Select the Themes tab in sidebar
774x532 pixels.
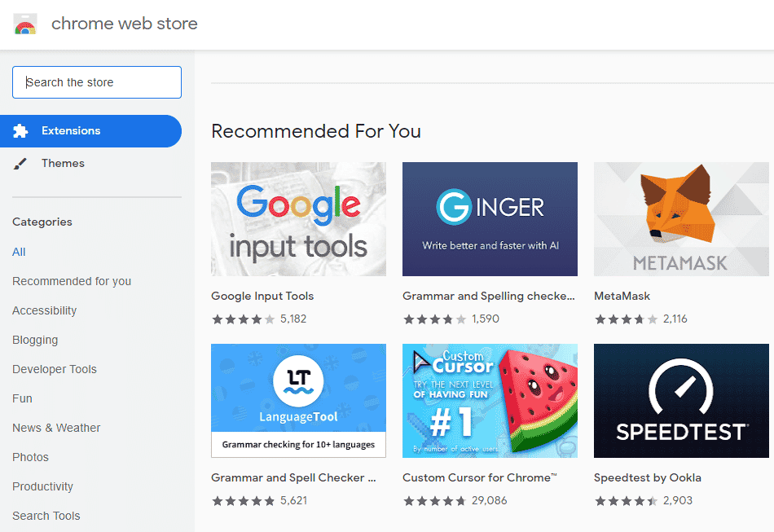pos(63,164)
